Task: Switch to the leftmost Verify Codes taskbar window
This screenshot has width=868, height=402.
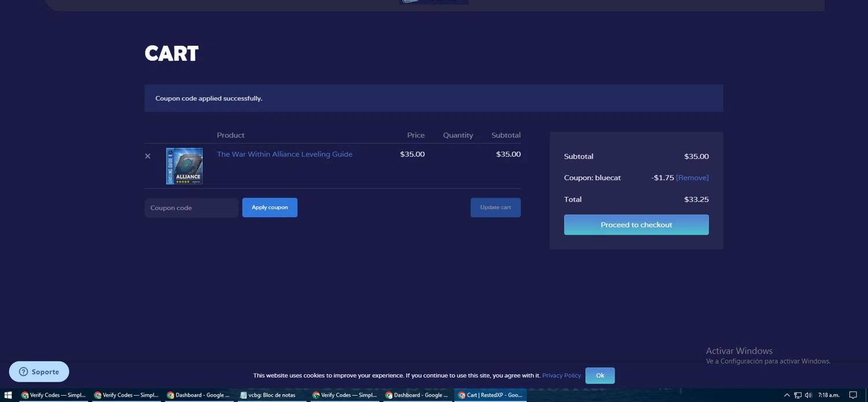Action: [x=53, y=395]
